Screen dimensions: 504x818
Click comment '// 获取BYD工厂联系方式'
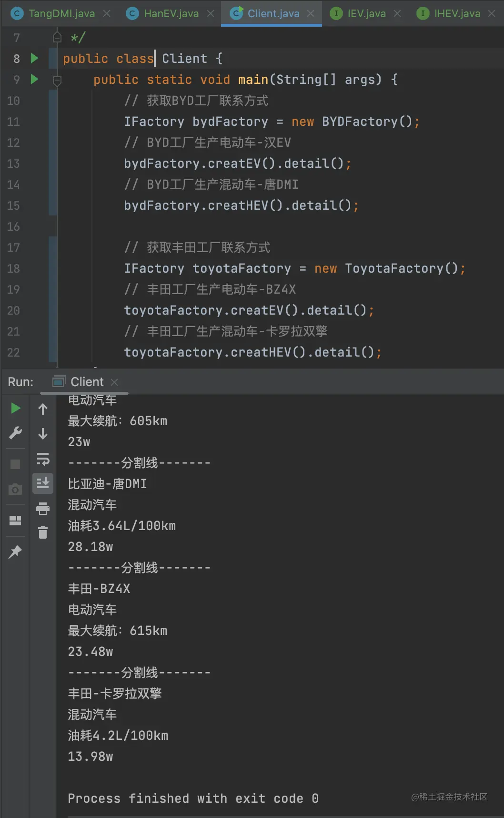[x=196, y=101]
